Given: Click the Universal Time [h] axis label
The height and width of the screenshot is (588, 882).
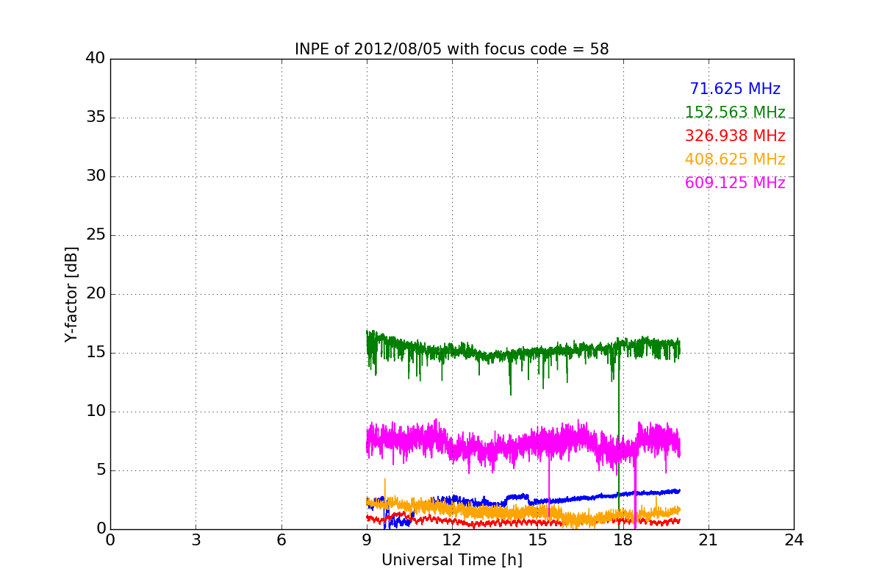Looking at the screenshot, I should pyautogui.click(x=451, y=560).
